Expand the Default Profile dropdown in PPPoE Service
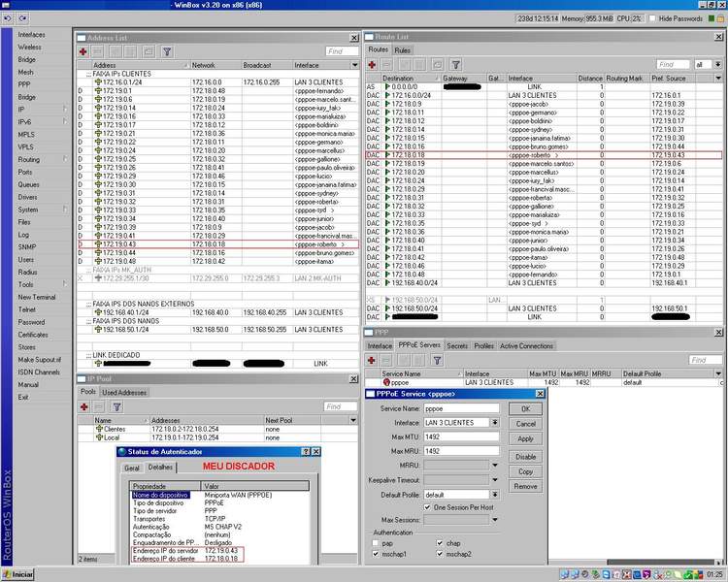Viewport: 728px width, 582px height. 494,494
